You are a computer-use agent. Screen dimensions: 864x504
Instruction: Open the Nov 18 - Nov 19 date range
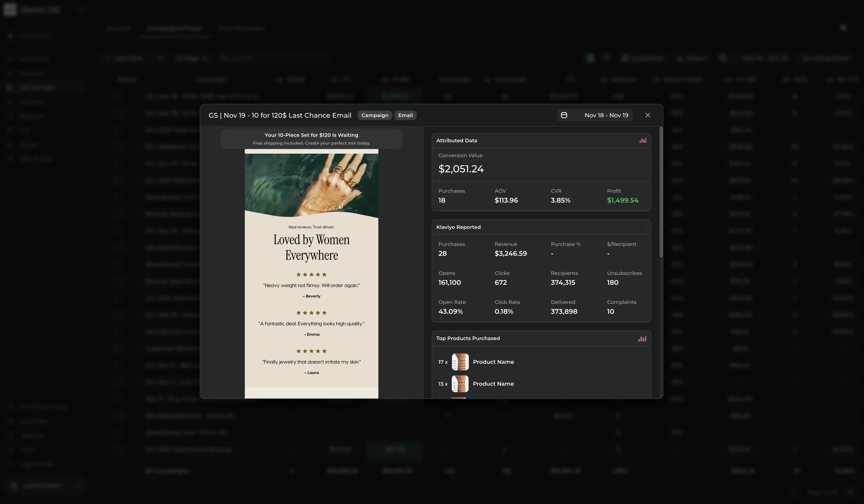(x=606, y=115)
